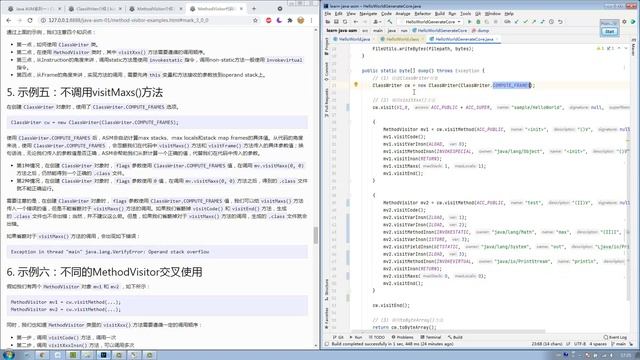Screen dimensions: 640x360
Task: Click the Open folder toolbar icon in IntelliJ
Action: (x=328, y=22)
